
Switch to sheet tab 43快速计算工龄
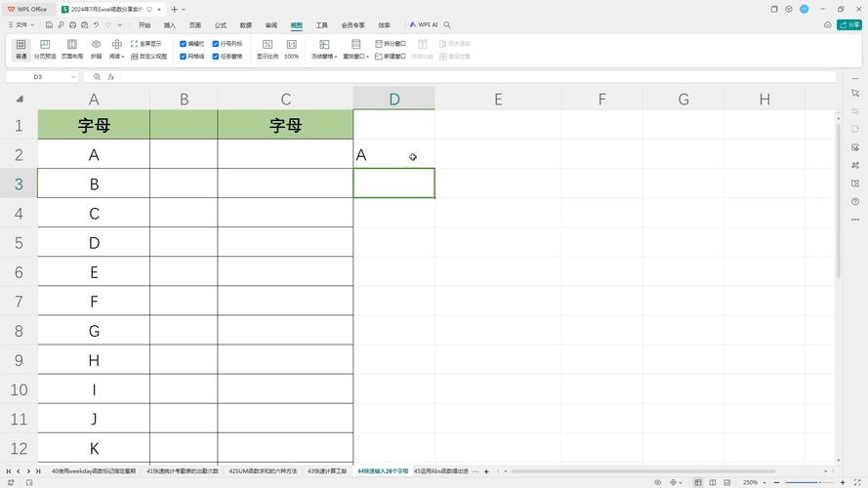pos(328,471)
